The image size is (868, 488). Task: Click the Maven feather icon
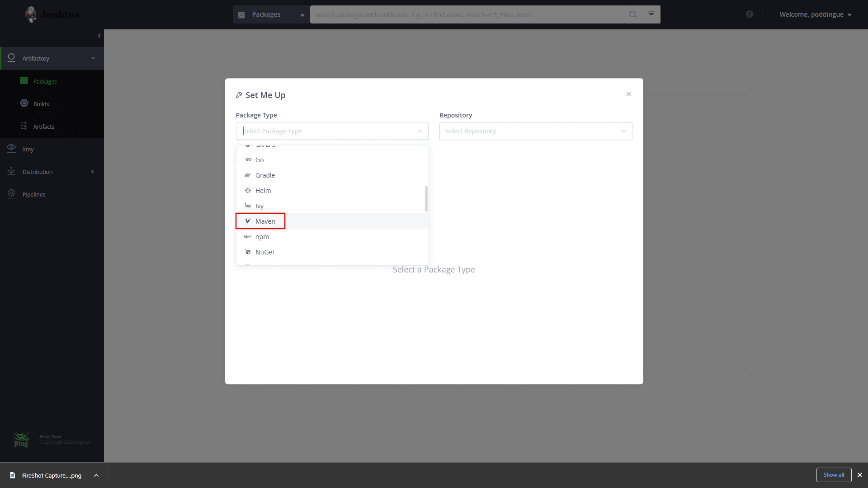coord(248,221)
